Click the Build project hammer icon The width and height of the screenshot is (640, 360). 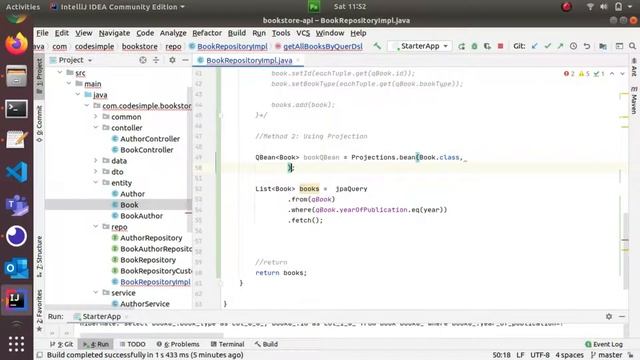point(377,46)
